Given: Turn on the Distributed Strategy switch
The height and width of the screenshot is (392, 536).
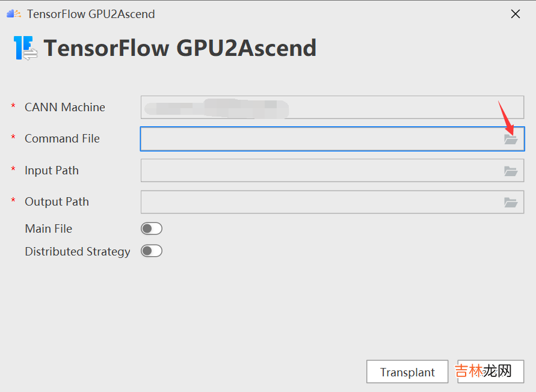Looking at the screenshot, I should (152, 251).
